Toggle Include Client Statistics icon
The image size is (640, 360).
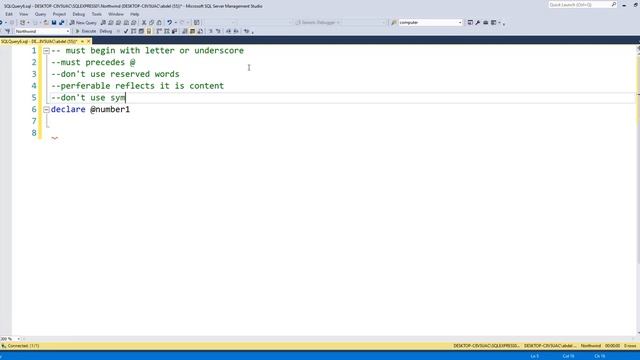click(x=174, y=31)
